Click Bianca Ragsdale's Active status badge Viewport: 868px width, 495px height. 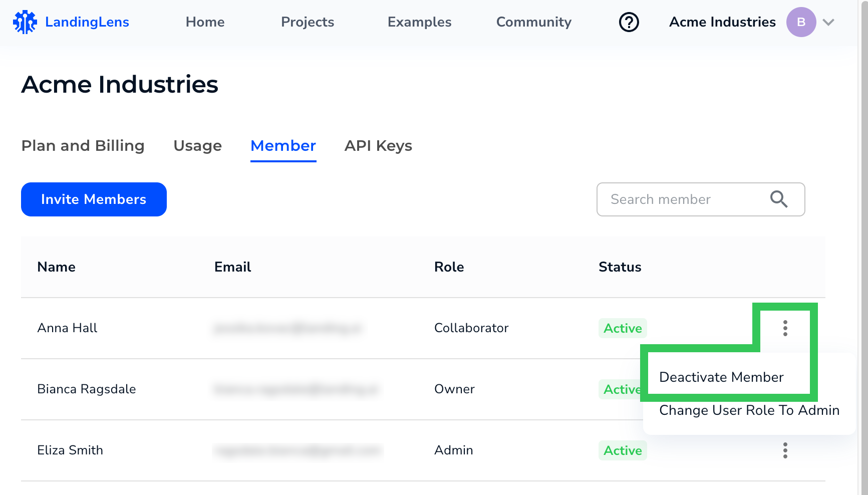coord(621,389)
